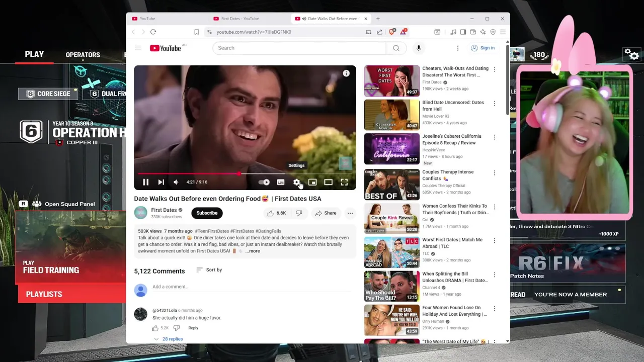Click the search magnifier button
This screenshot has height=362, width=644.
tap(396, 48)
